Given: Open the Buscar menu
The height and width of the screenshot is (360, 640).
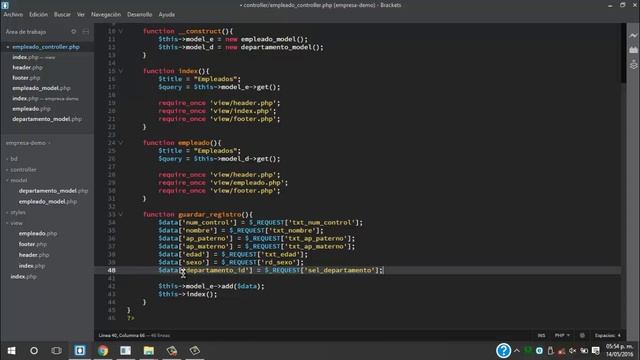Looking at the screenshot, I should point(62,14).
